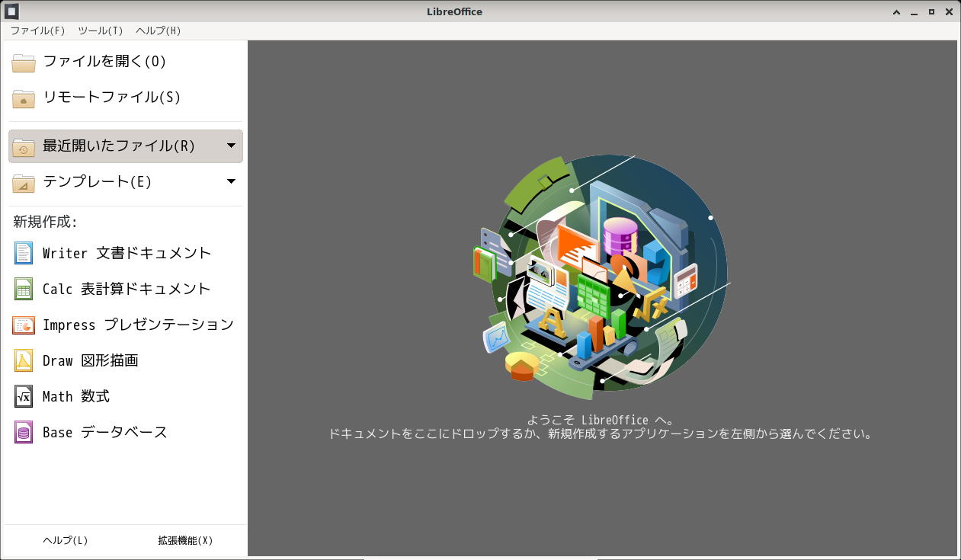Click the Base database icon
This screenshot has width=961, height=560.
click(x=24, y=432)
